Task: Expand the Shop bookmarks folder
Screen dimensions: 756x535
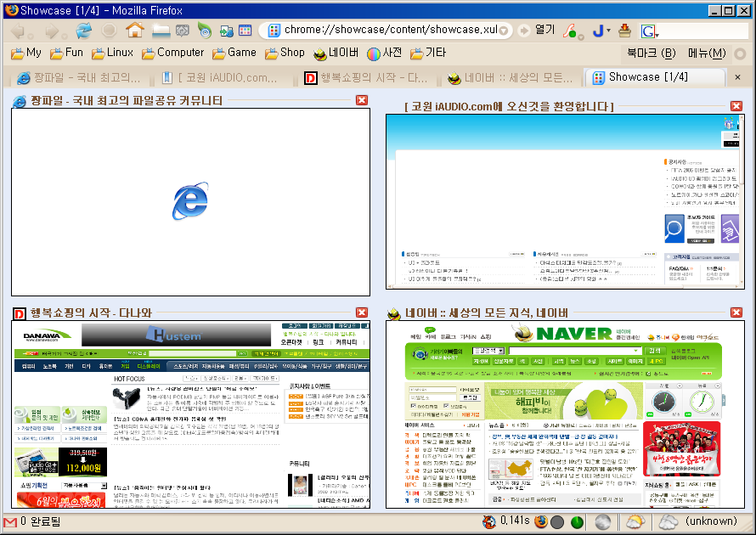Action: tap(285, 53)
